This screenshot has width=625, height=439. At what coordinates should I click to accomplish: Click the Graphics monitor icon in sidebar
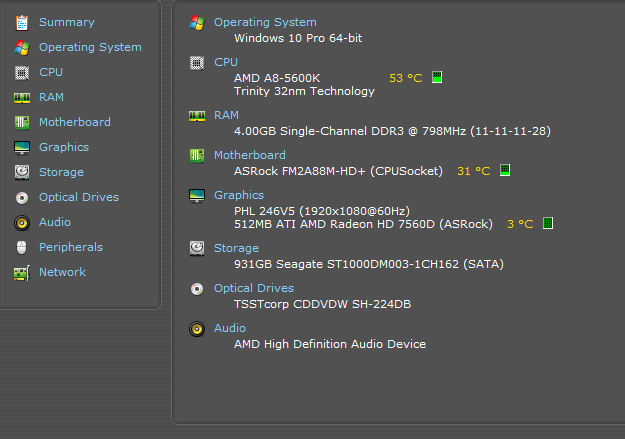coord(21,147)
